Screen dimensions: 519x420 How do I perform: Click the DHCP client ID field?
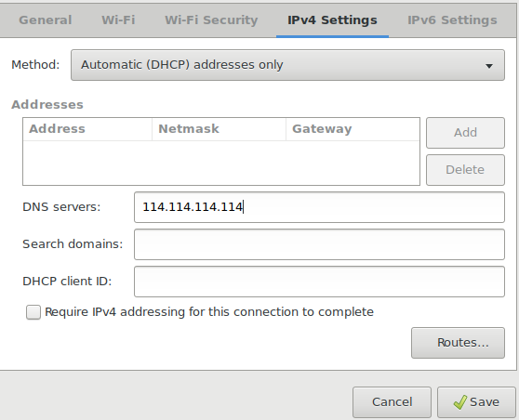319,282
